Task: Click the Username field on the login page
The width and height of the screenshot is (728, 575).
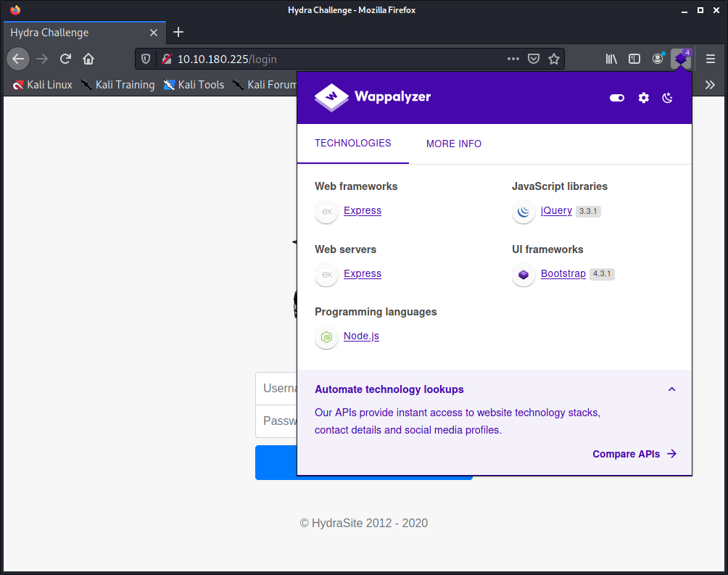Action: coord(276,388)
